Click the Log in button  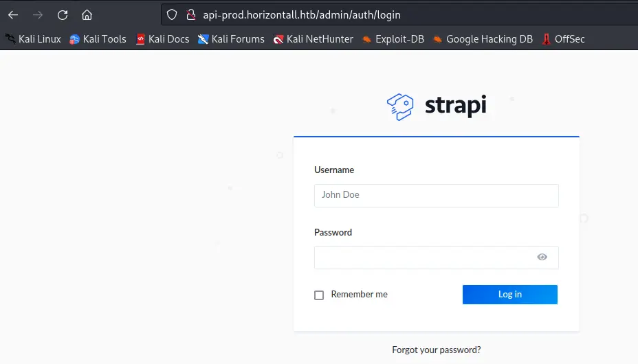click(510, 295)
